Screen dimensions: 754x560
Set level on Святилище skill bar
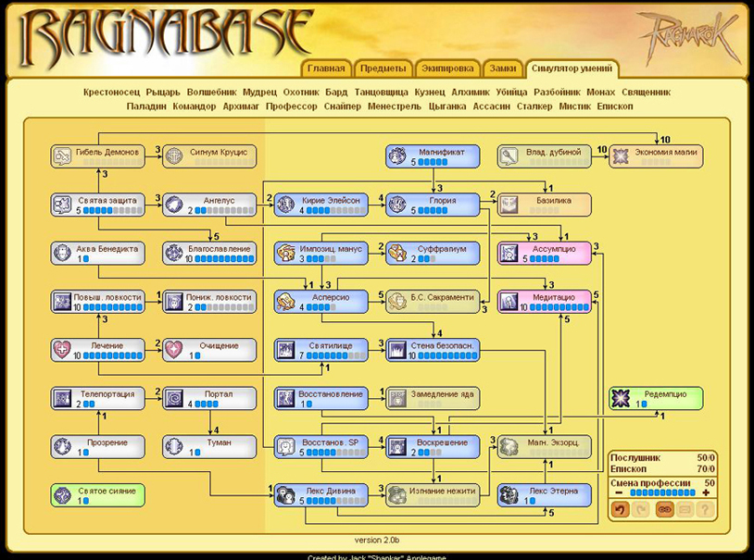(335, 355)
